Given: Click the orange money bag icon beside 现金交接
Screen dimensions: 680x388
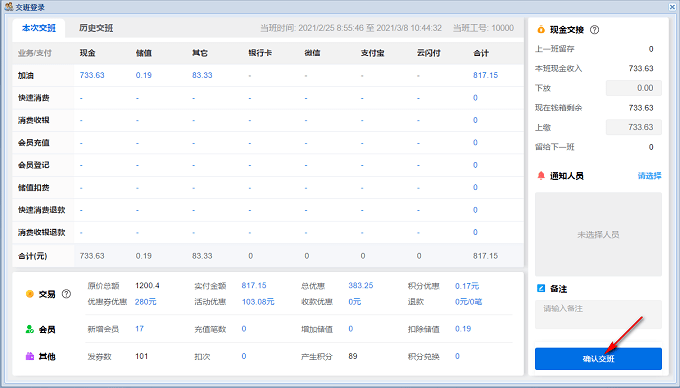Looking at the screenshot, I should coord(541,29).
